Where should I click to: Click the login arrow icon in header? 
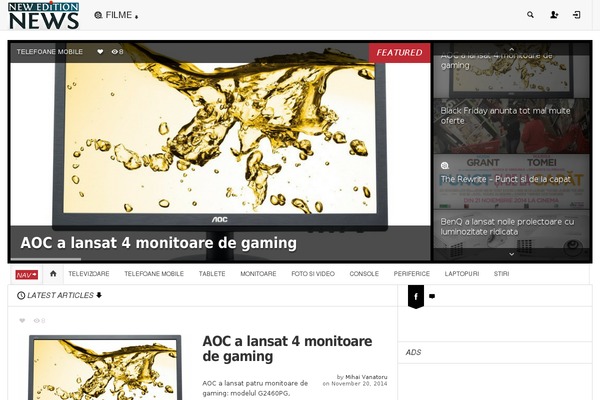577,15
